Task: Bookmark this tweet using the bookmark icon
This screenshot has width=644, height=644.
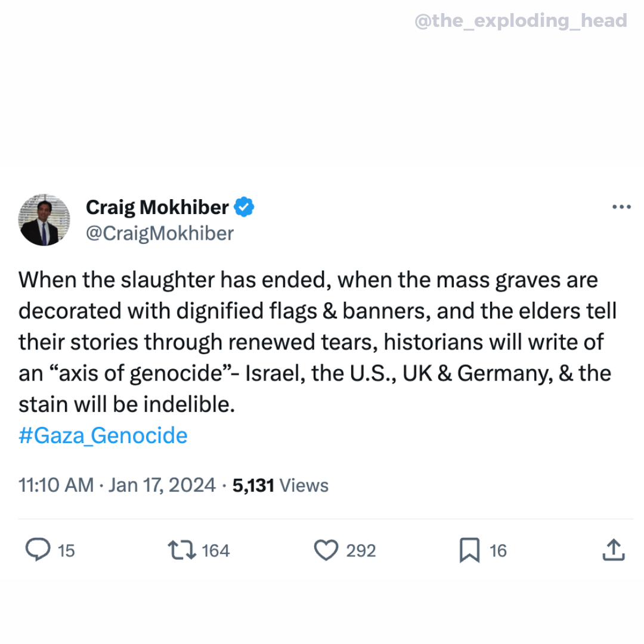Action: pyautogui.click(x=469, y=550)
